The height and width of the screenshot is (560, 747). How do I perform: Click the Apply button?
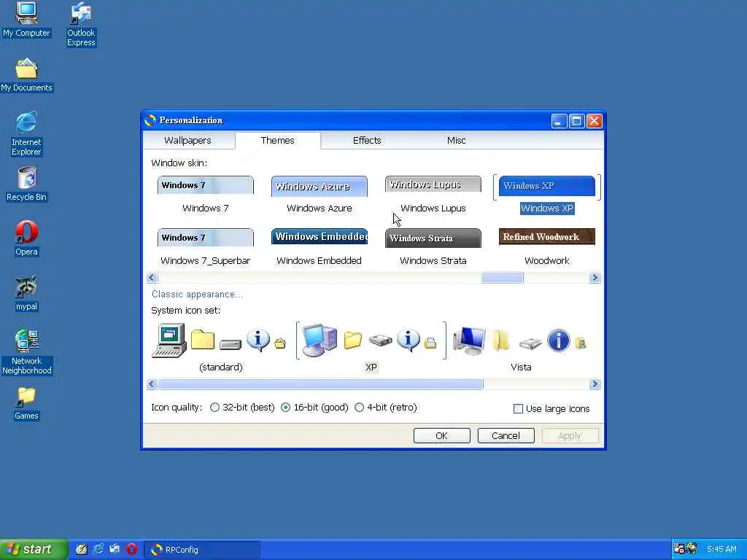click(x=570, y=436)
